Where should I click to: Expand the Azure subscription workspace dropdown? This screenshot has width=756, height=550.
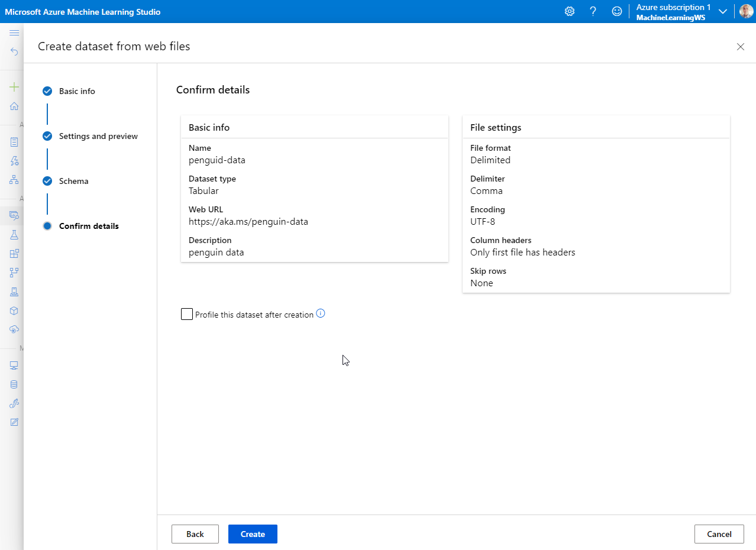pyautogui.click(x=722, y=12)
